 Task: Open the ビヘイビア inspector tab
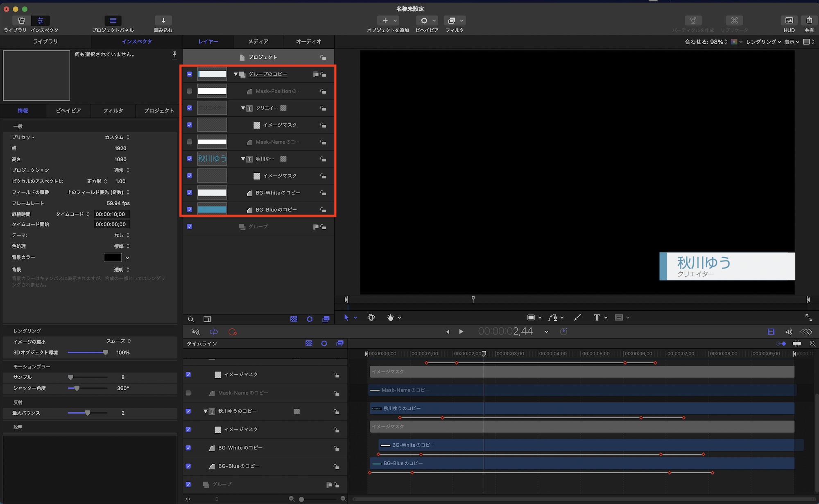[x=68, y=111]
